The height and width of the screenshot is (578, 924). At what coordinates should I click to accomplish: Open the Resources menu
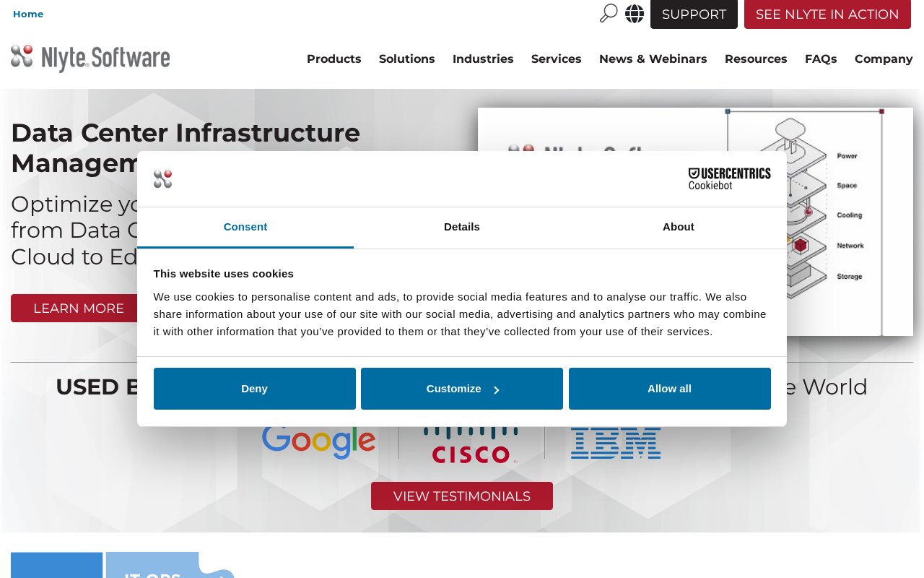(x=756, y=59)
